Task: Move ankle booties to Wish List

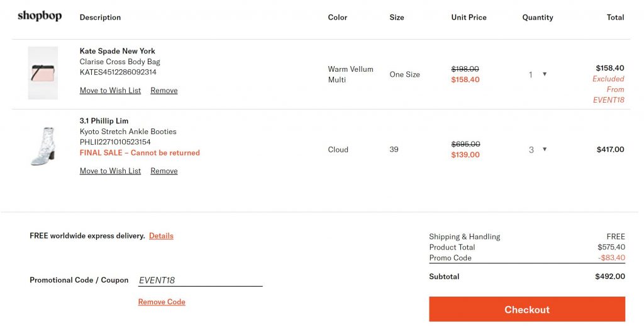Action: [x=110, y=171]
